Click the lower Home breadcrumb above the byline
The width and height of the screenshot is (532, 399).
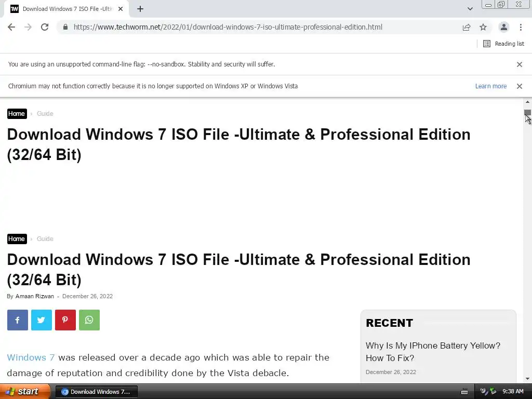tap(17, 239)
